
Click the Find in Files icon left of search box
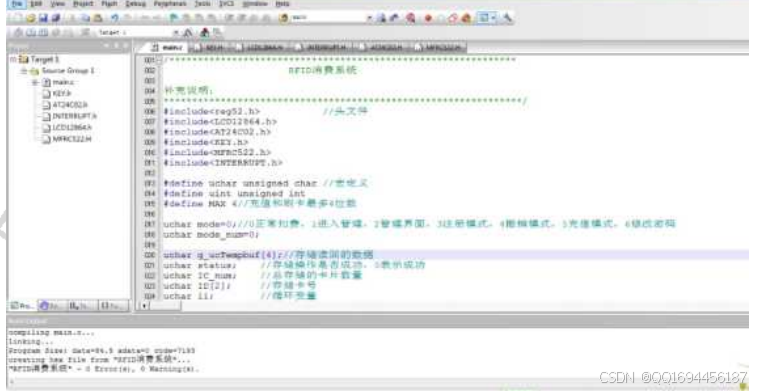tap(284, 18)
